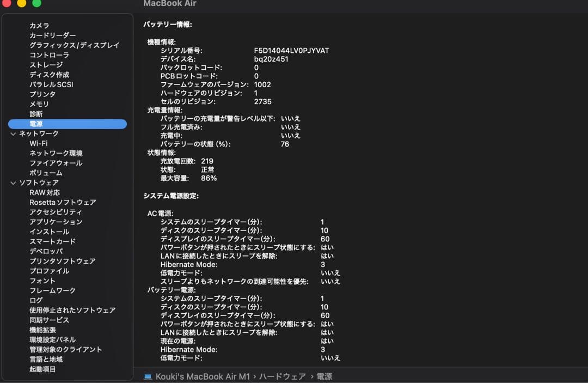Click the device name bq20z451
The width and height of the screenshot is (588, 383).
pyautogui.click(x=271, y=59)
